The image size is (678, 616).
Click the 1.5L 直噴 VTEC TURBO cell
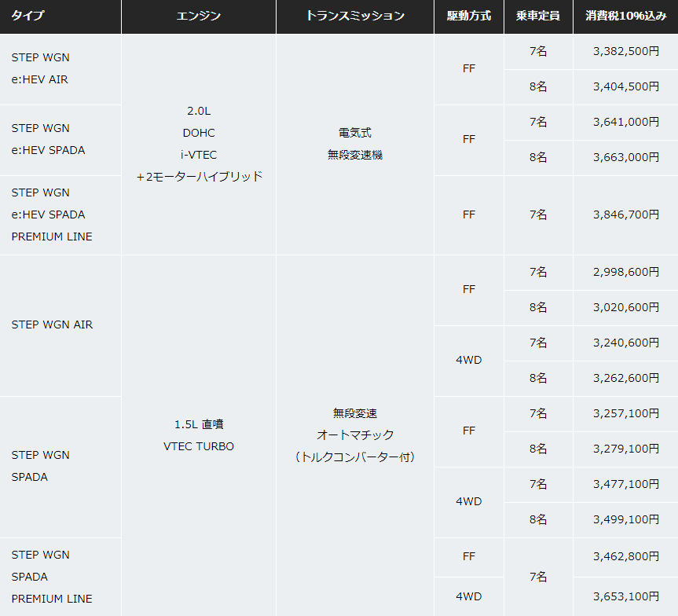[199, 435]
